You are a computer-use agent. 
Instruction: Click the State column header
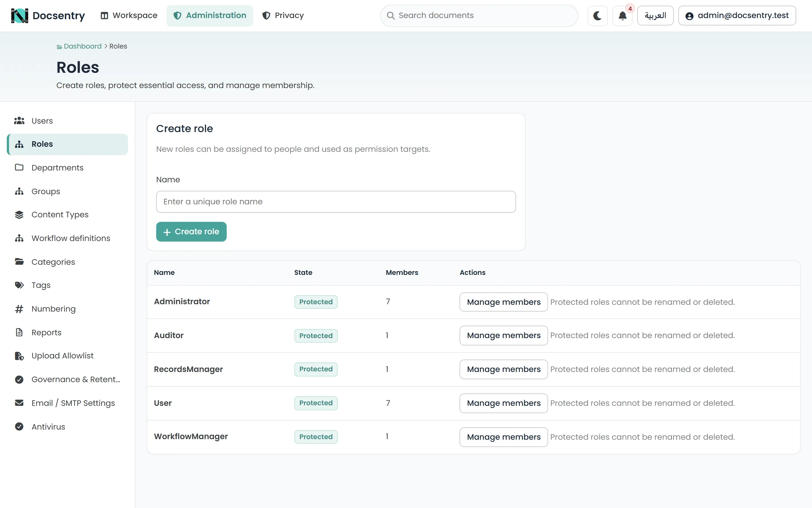(303, 272)
